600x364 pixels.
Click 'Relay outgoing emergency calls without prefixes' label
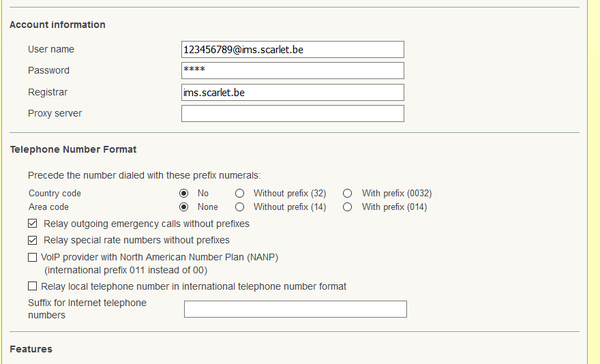coord(147,224)
